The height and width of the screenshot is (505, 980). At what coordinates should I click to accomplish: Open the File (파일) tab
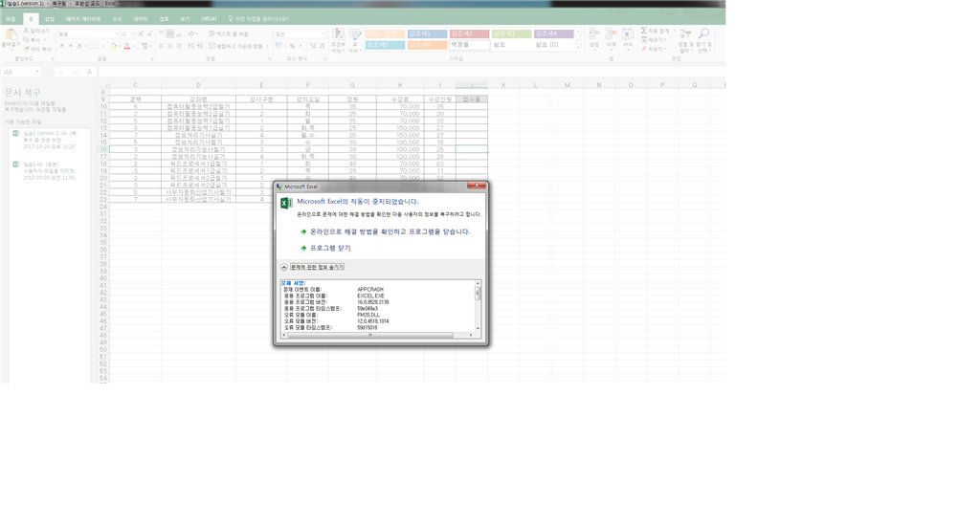(x=10, y=19)
